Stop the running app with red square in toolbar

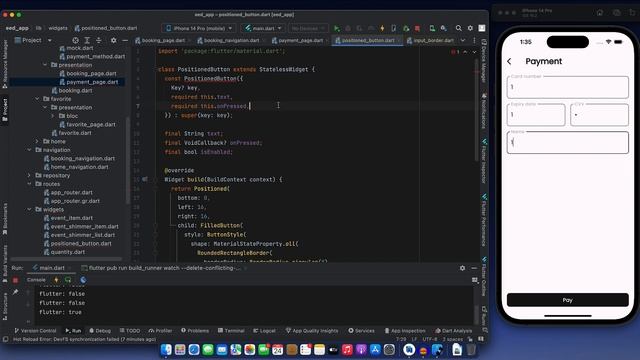pos(417,28)
